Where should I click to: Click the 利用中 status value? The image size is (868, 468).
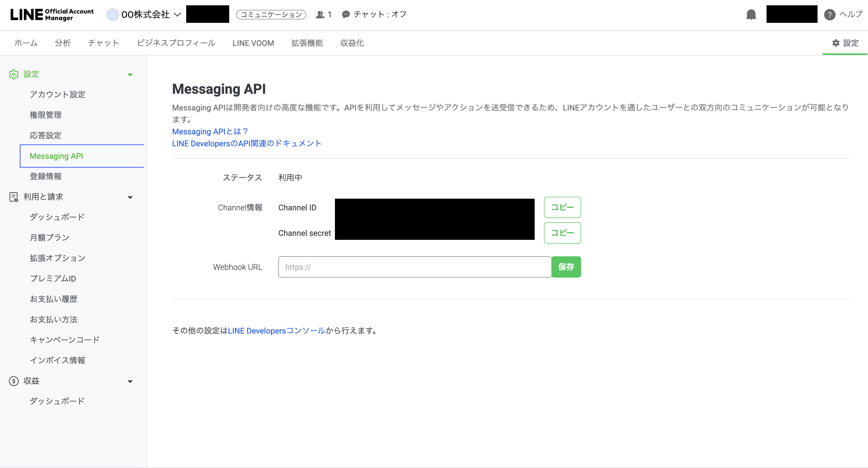[290, 178]
